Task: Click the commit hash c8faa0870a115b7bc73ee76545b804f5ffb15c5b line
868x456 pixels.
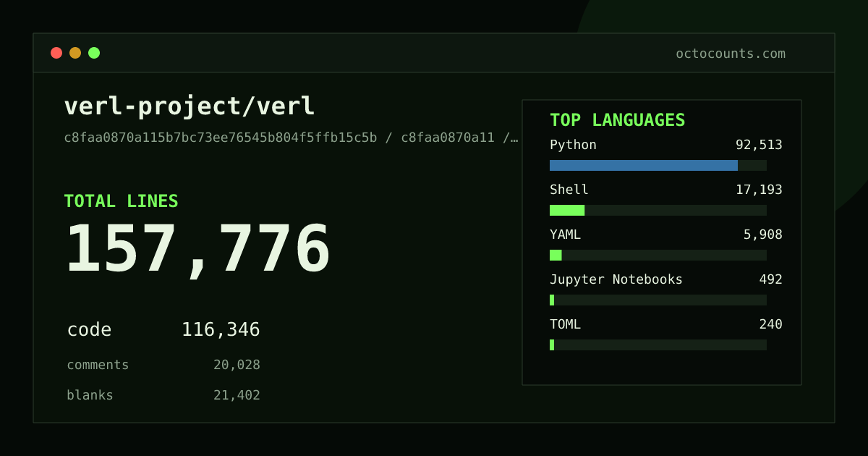Action: (x=292, y=138)
